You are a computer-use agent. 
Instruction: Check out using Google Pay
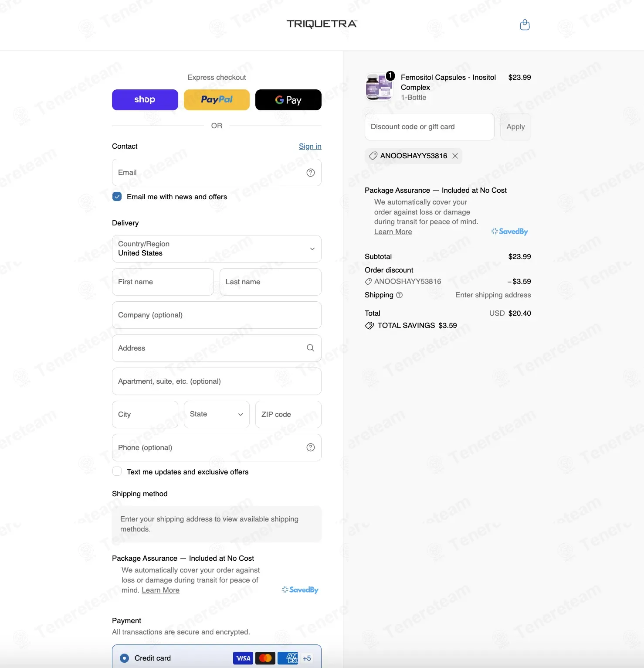tap(288, 100)
